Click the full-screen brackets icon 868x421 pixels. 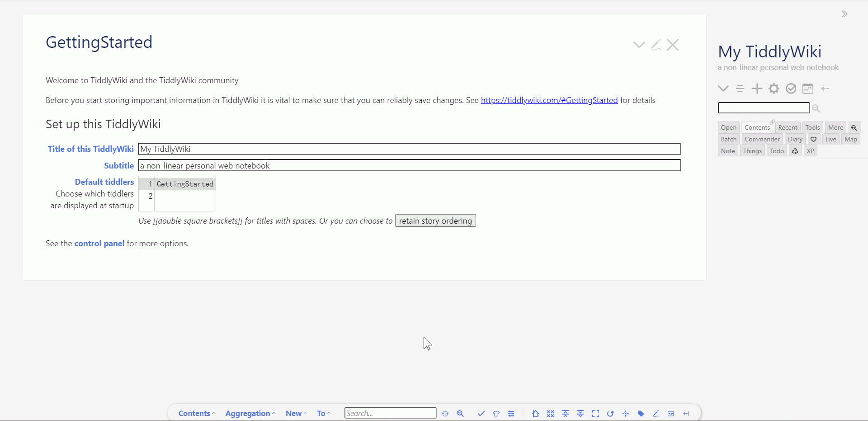pyautogui.click(x=595, y=413)
